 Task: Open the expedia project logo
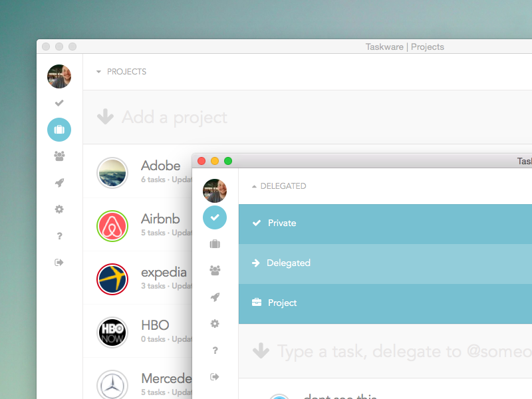point(112,279)
